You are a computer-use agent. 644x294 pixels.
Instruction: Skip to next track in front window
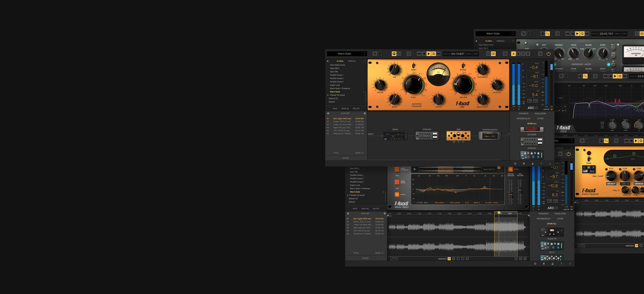439,54
